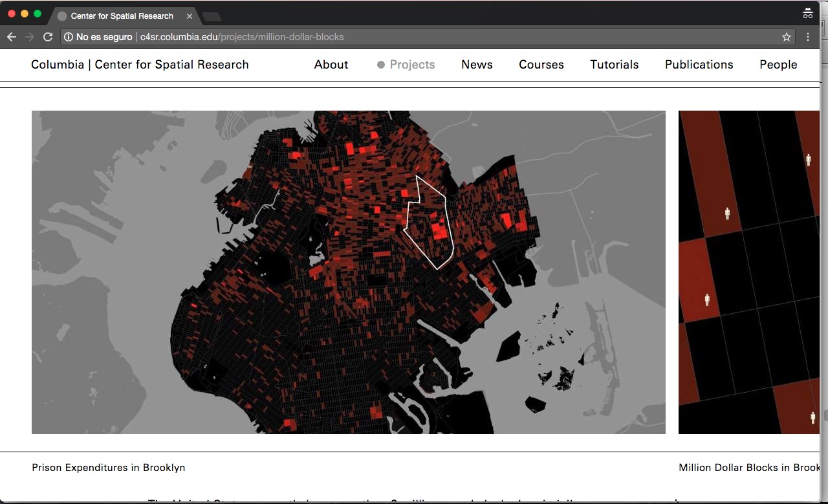Open the About menu item
This screenshot has height=504, width=828.
tap(331, 65)
